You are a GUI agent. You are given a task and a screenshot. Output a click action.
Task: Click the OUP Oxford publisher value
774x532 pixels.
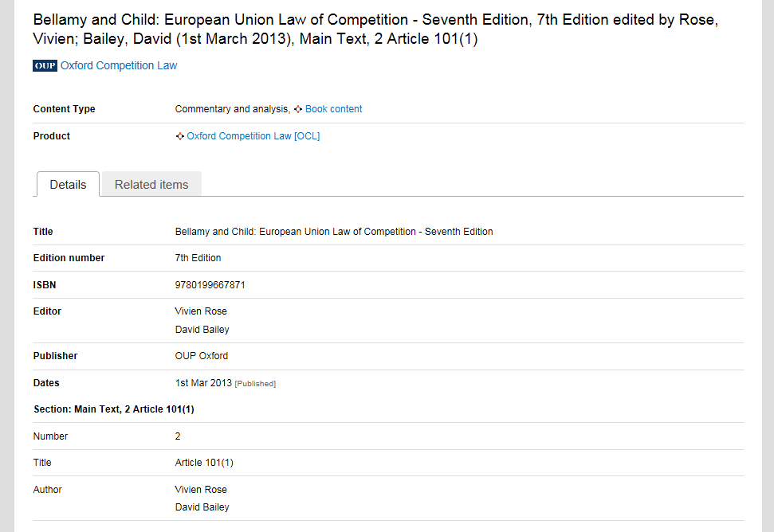click(201, 356)
